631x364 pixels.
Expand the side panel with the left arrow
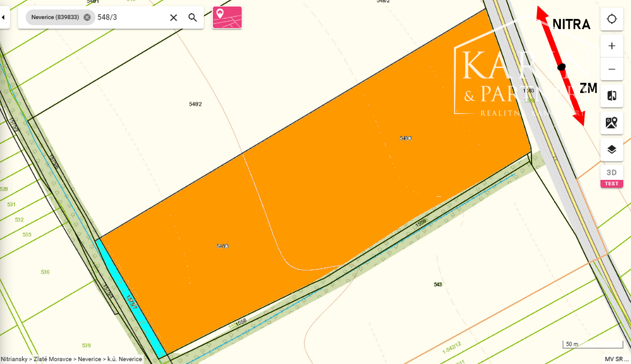click(x=4, y=18)
